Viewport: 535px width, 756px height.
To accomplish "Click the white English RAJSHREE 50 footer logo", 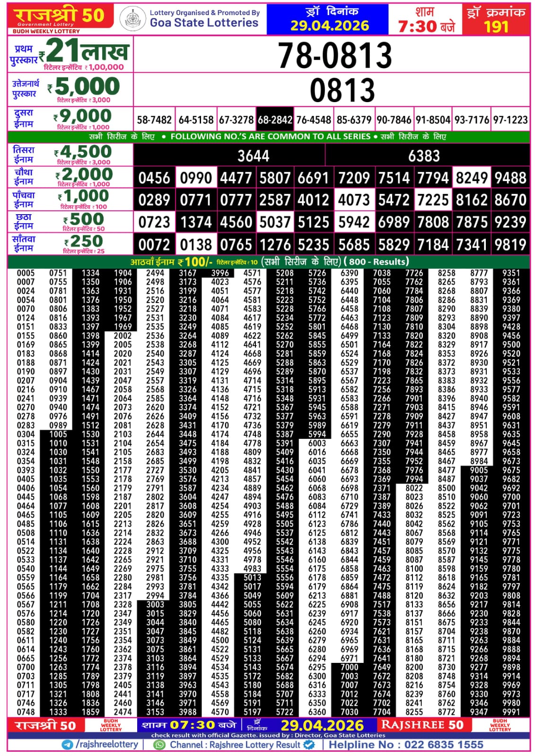I will pos(422,725).
